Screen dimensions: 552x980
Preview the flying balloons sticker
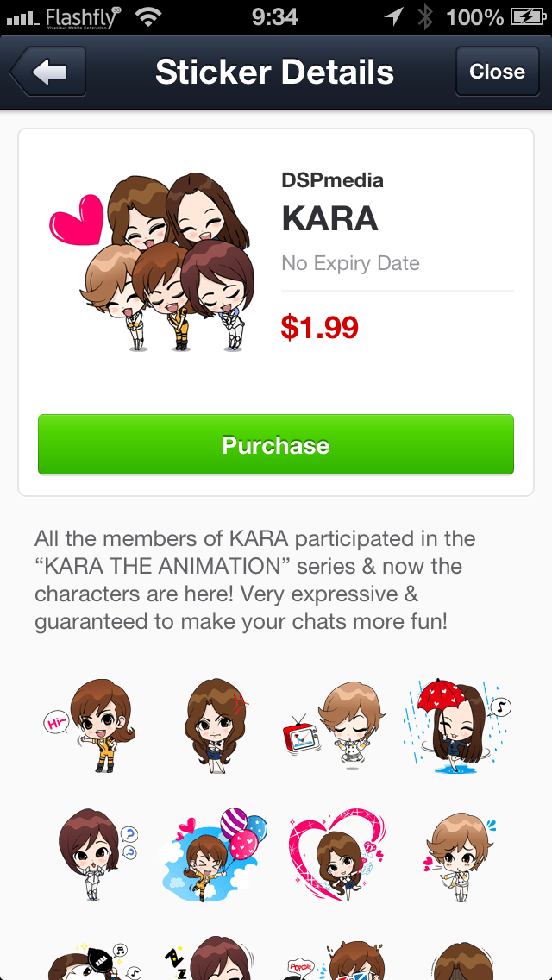coord(213,854)
